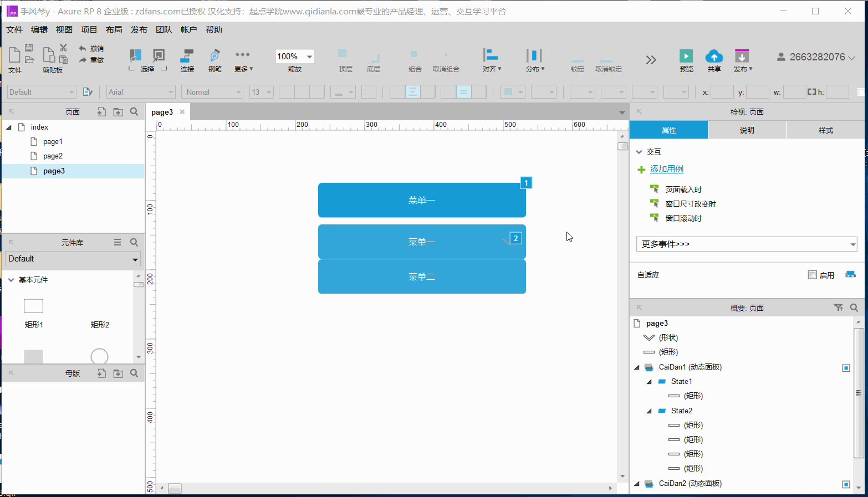Select the 矩形1 widget thumbnail
Viewport: 868px width, 497px height.
[33, 306]
